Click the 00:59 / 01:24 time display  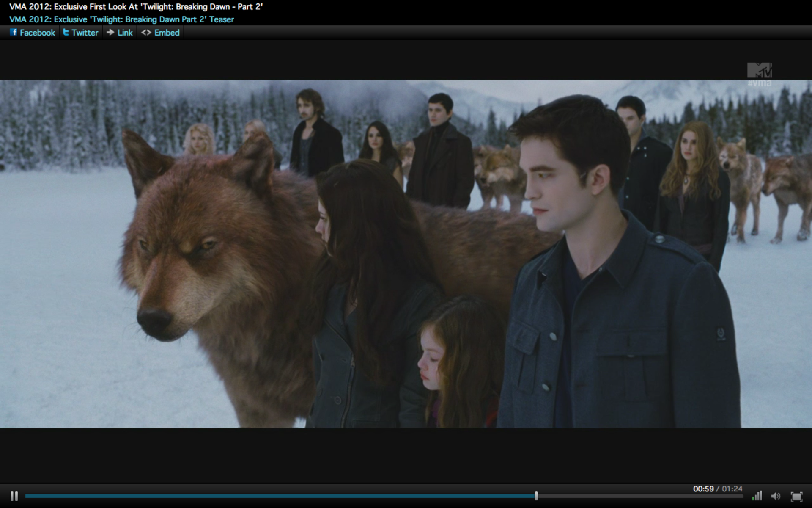click(717, 489)
